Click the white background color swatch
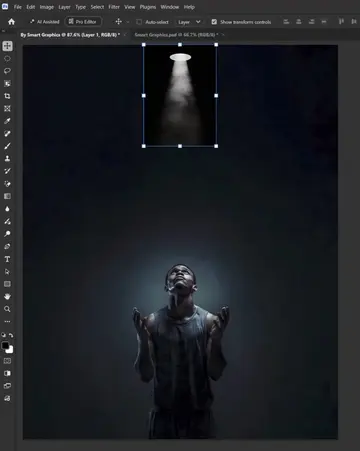The image size is (360, 451). [x=10, y=350]
